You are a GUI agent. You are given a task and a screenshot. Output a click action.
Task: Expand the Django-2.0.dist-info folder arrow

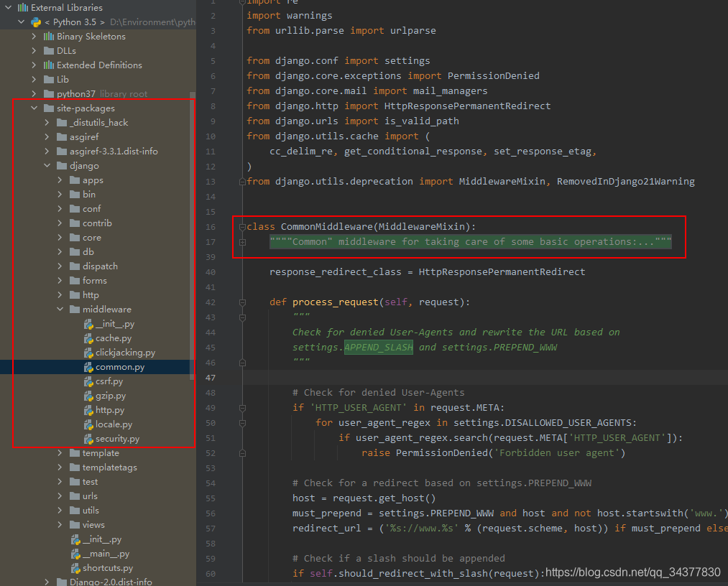(47, 582)
